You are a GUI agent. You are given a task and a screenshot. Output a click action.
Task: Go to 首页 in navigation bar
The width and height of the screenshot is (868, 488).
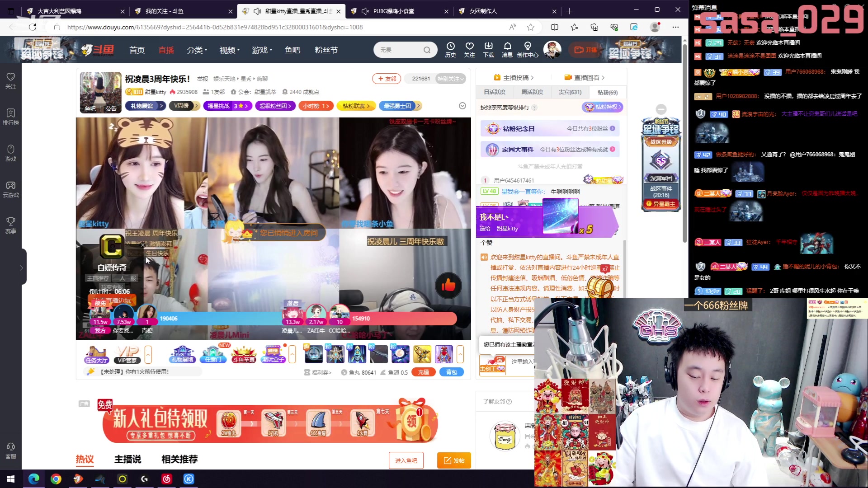[x=137, y=50]
